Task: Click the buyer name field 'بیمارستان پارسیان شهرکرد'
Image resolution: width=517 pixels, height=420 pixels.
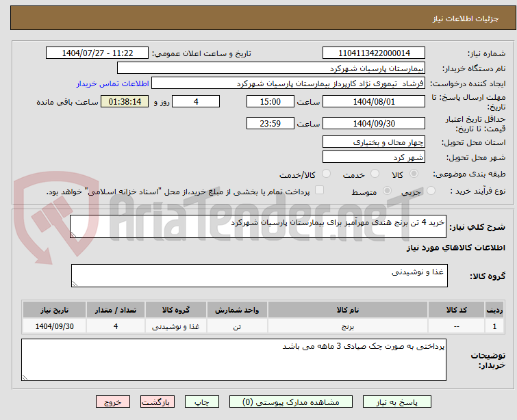Action: [271, 68]
